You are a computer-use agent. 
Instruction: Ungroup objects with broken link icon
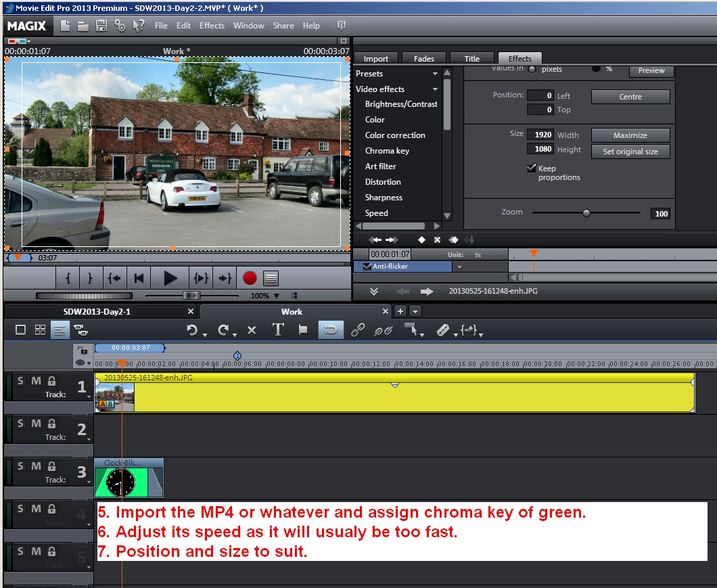coord(383,330)
